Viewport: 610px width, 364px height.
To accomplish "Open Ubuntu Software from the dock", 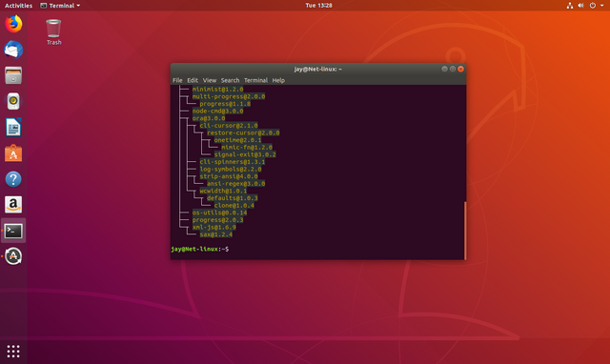I will (x=13, y=152).
